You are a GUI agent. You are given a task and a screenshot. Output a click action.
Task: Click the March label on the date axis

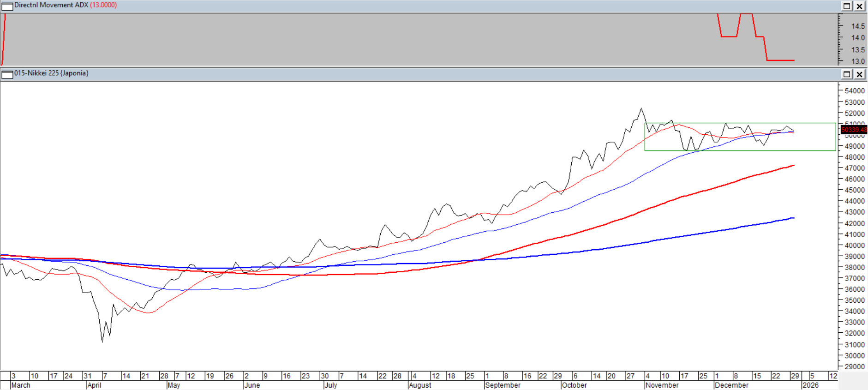[x=21, y=385]
